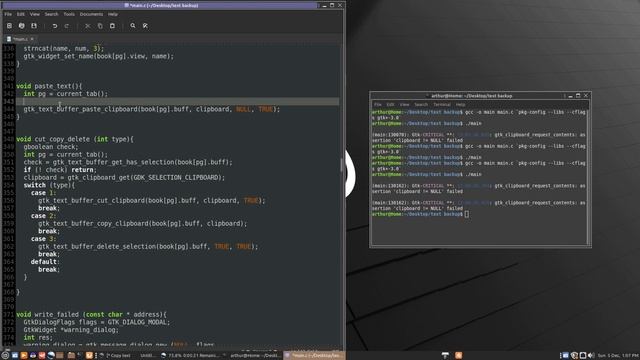Open the Terminal menu in terminal window

click(442, 105)
